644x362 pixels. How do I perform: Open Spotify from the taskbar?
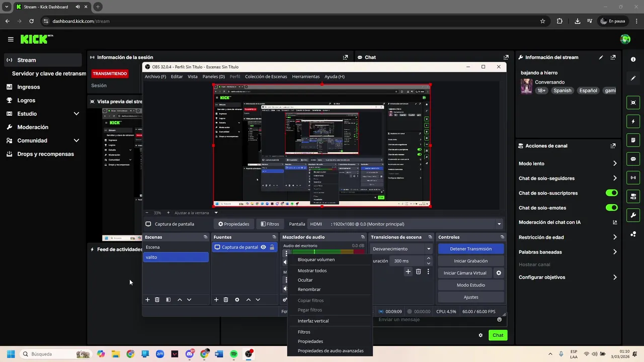[x=233, y=354]
